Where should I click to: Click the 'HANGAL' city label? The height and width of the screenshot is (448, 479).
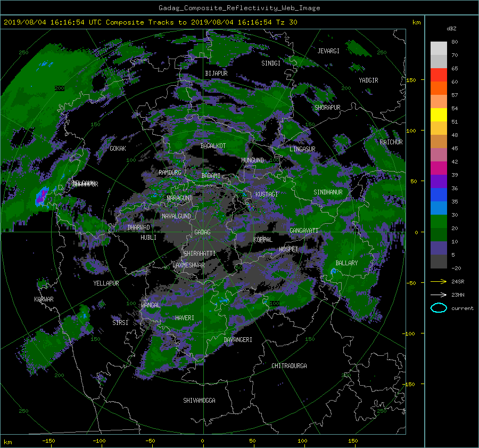point(150,305)
